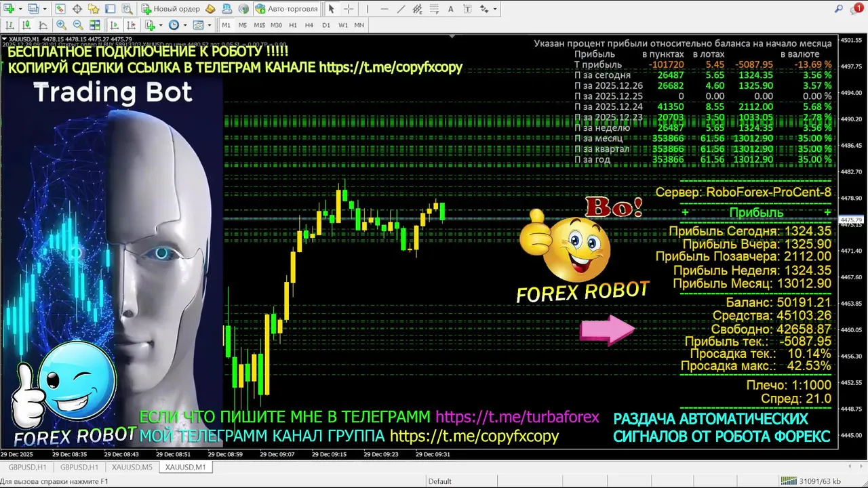
Task: Click the current price label 4475.79
Action: point(851,220)
